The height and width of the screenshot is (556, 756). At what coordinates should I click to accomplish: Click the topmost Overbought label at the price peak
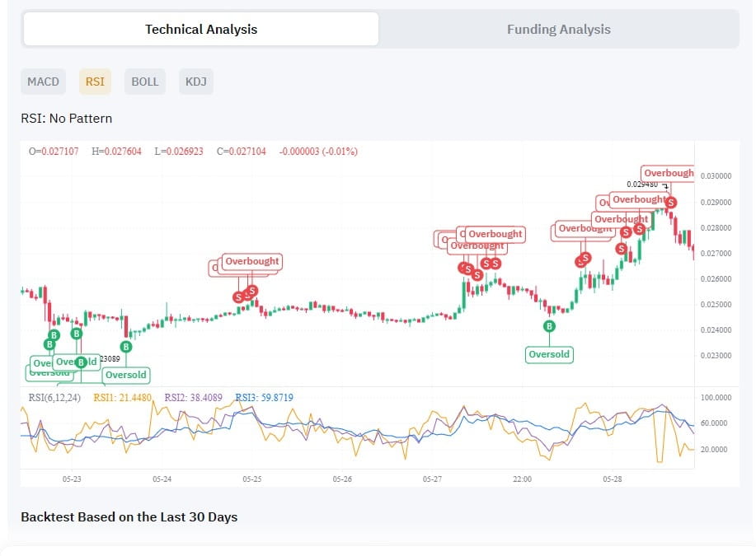coord(668,174)
